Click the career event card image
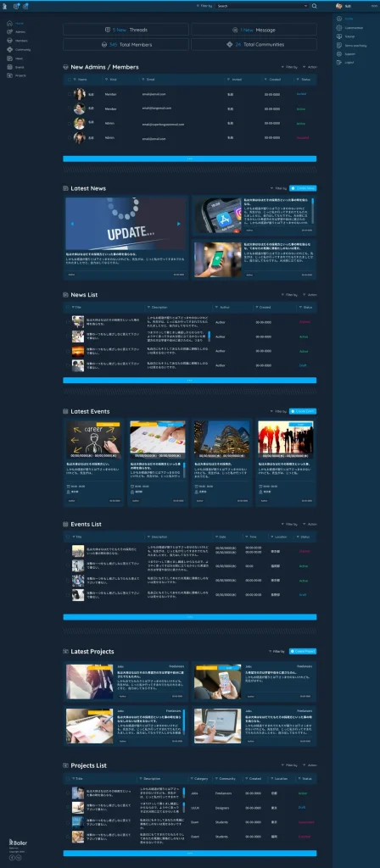The height and width of the screenshot is (868, 380). click(x=93, y=440)
